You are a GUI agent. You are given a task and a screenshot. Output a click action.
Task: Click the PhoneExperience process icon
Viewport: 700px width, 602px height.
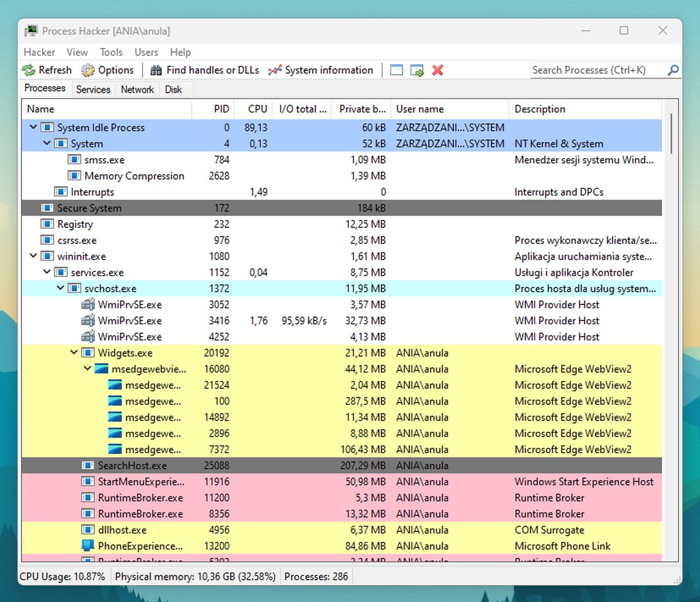pos(87,546)
